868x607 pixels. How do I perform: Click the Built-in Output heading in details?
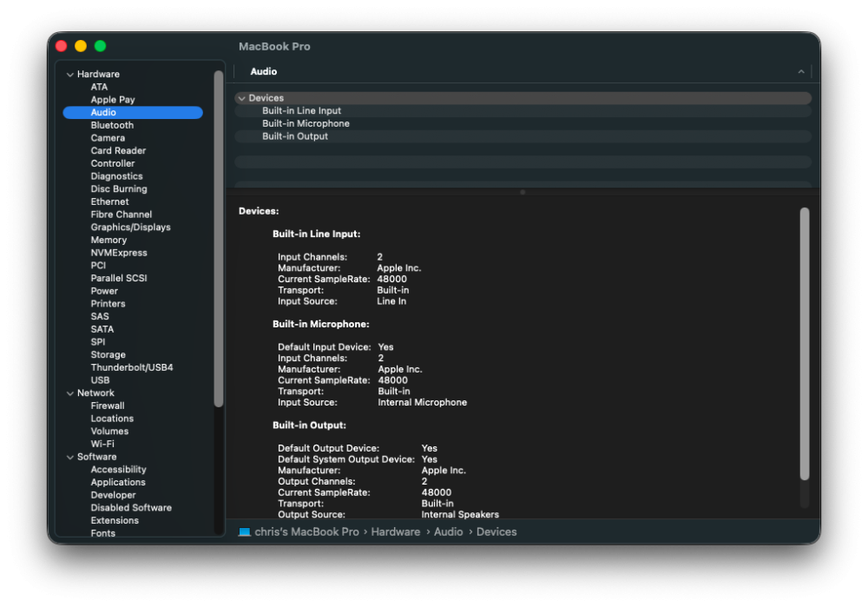click(x=310, y=426)
